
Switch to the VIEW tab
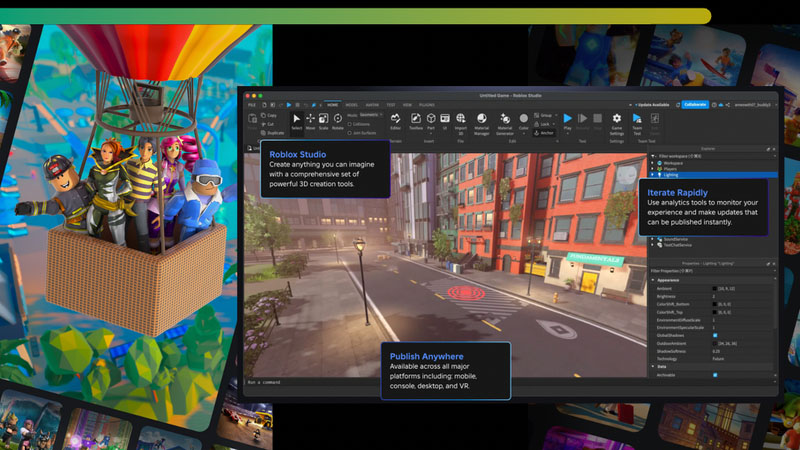point(407,105)
